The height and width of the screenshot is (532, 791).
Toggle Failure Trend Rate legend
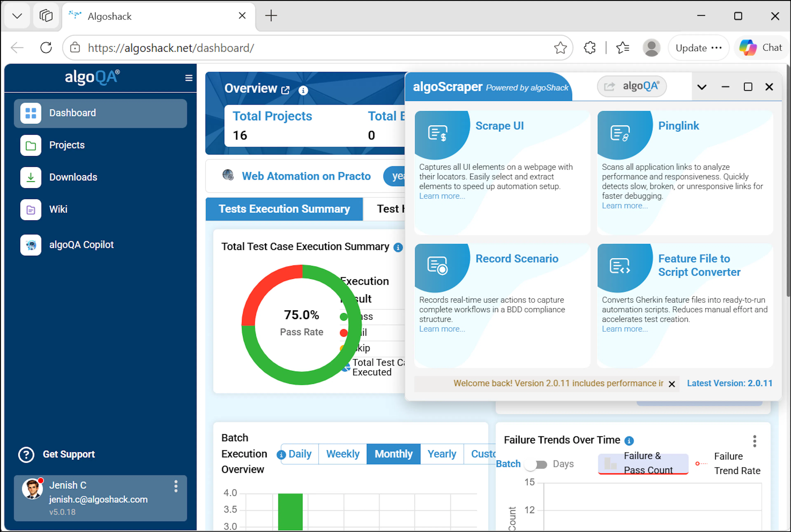[728, 463]
